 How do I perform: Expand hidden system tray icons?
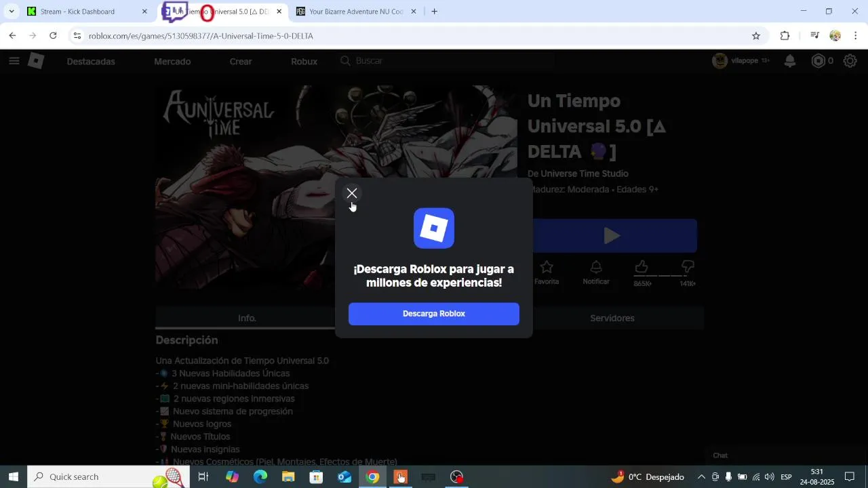click(701, 477)
